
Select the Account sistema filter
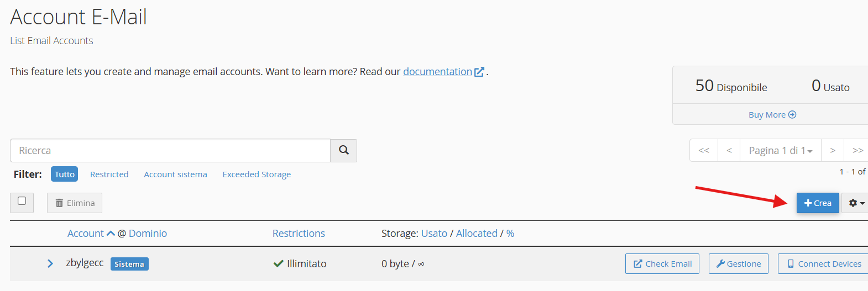pyautogui.click(x=175, y=174)
